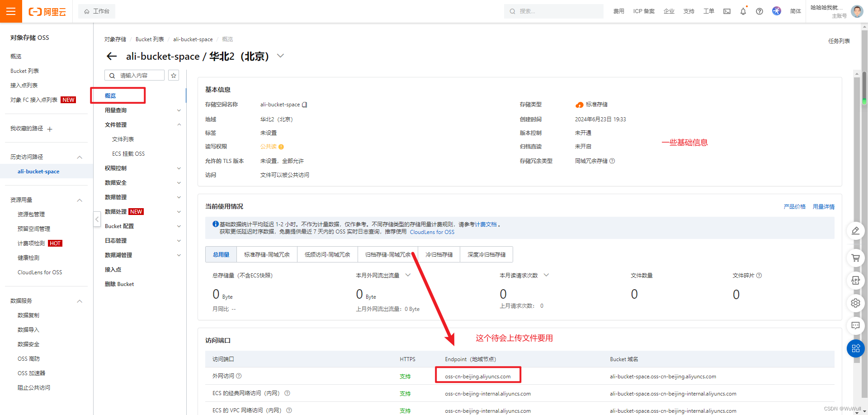Click the workbench (工作台) button
This screenshot has height=415, width=868.
[x=97, y=11]
